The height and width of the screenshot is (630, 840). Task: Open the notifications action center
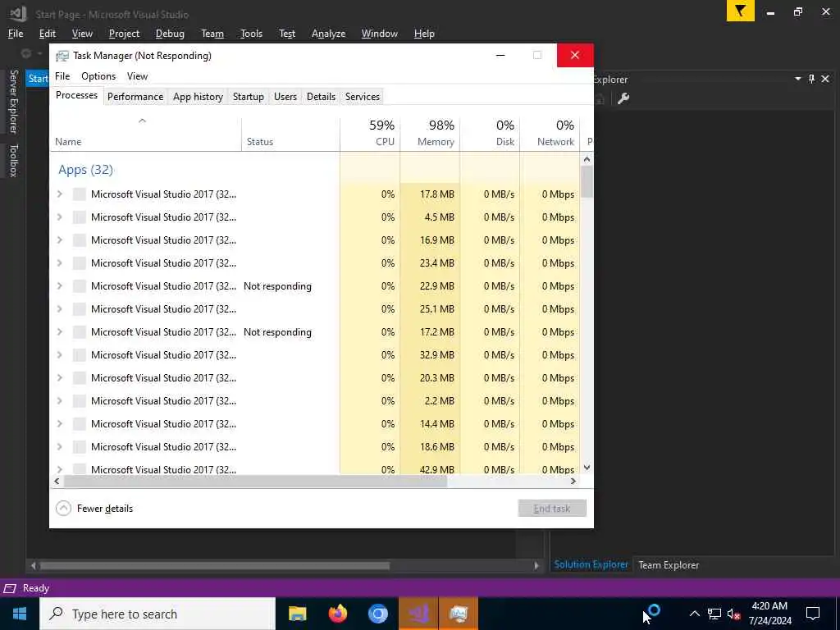tap(813, 614)
